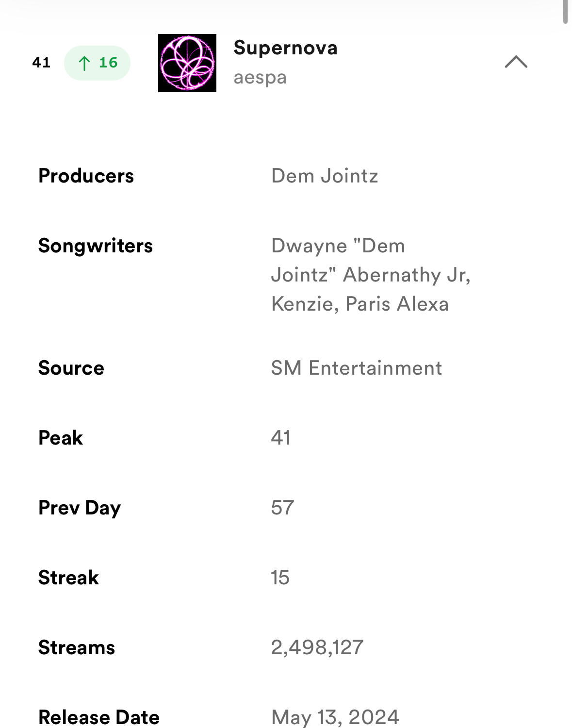Click the green up arrow icon
The width and height of the screenshot is (572, 728).
coord(84,63)
